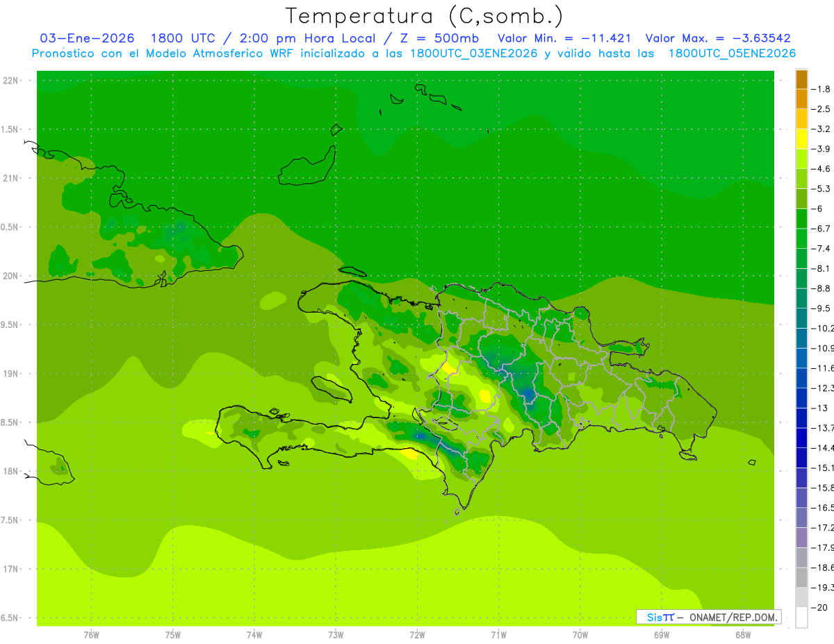Viewport: 834px width, 644px height.
Task: Click the "1800 UTC" time label
Action: click(x=182, y=38)
